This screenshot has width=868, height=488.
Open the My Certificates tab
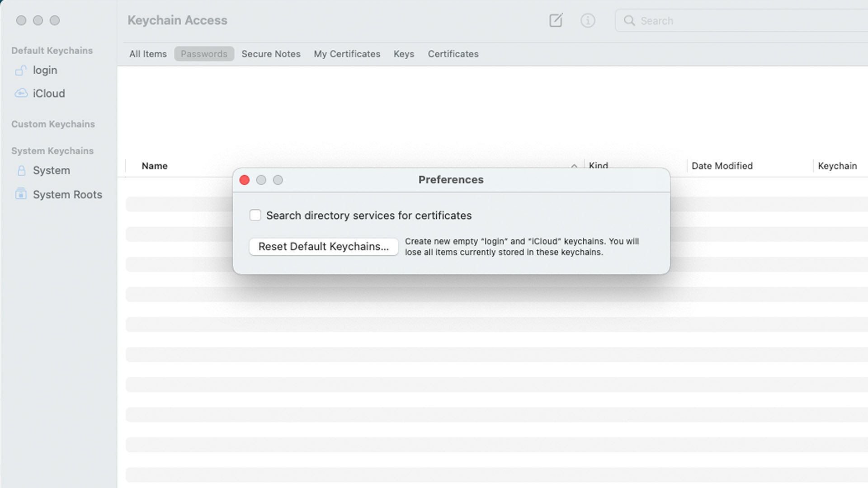coord(347,54)
